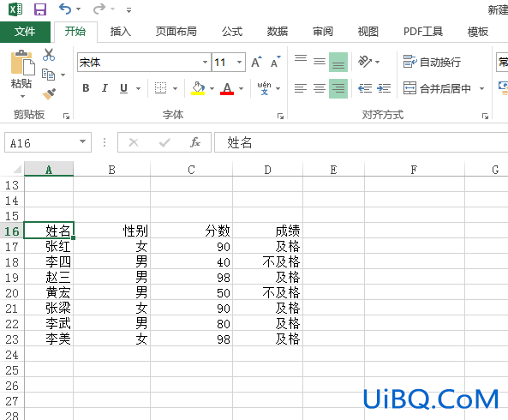Select column B header

[x=111, y=169]
